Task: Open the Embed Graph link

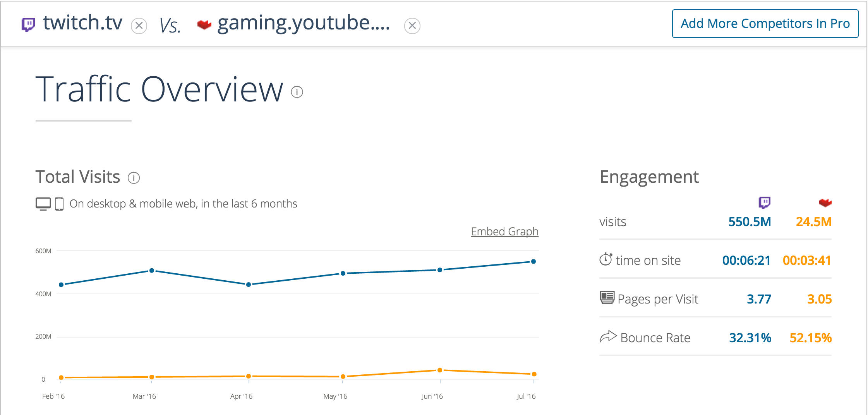Action: click(x=504, y=232)
